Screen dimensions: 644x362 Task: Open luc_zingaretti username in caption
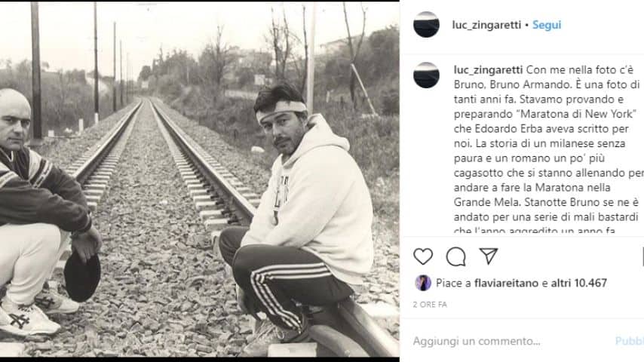489,70
